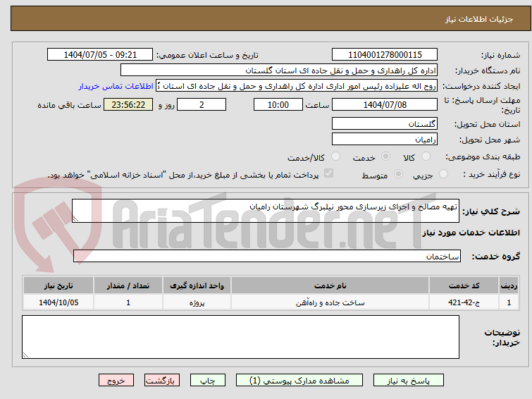Select the خدمت radio button

coord(385,156)
